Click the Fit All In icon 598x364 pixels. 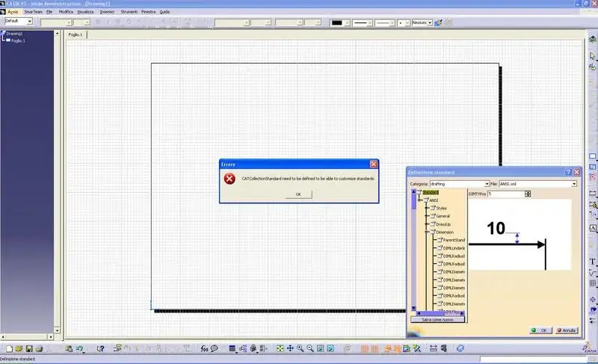(x=280, y=348)
